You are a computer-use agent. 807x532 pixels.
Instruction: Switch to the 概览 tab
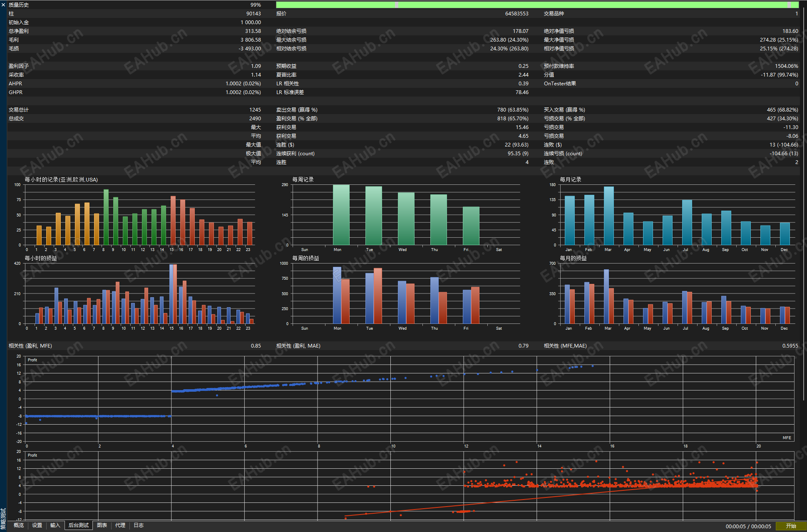[19, 525]
